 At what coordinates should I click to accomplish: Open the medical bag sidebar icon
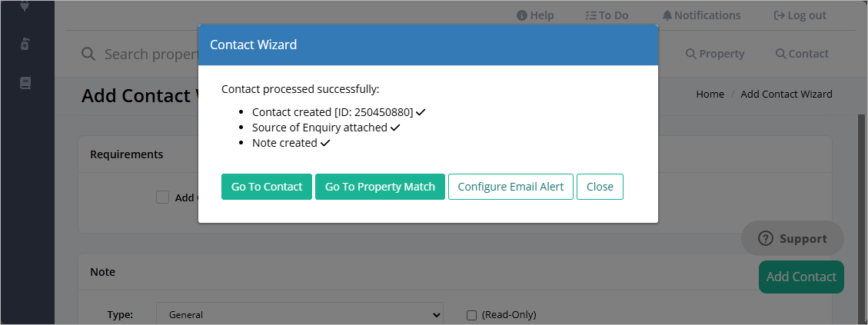coord(25,45)
